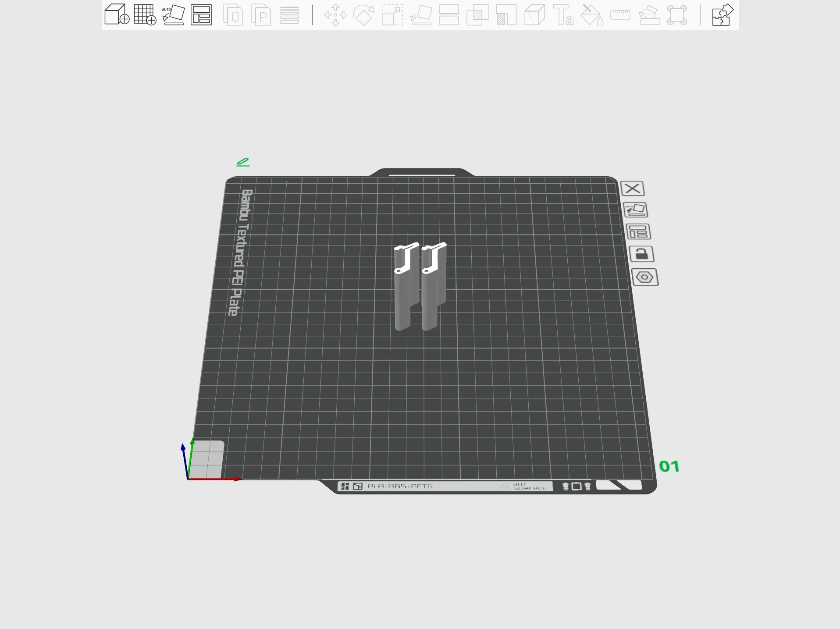Click the Add plate grid icon
The height and width of the screenshot is (629, 840).
145,14
